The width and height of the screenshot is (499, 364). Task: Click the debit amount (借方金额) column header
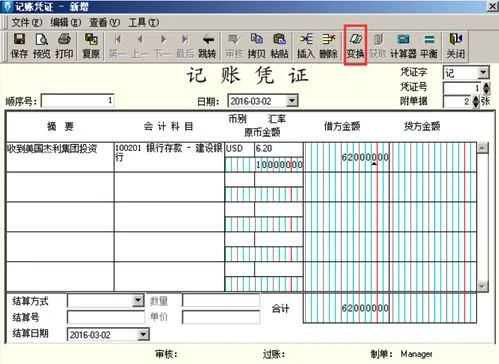pos(342,126)
